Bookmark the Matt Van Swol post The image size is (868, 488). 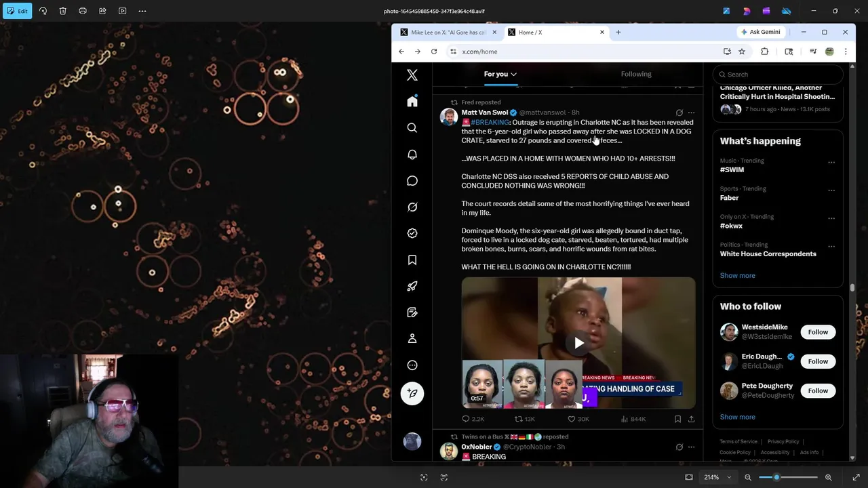pyautogui.click(x=677, y=419)
